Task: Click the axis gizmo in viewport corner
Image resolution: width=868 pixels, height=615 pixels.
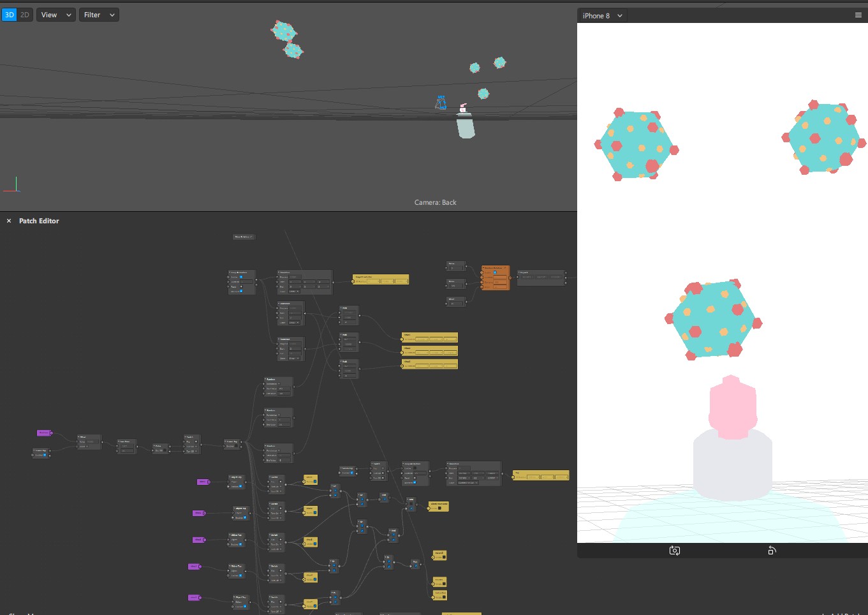Action: [12, 185]
